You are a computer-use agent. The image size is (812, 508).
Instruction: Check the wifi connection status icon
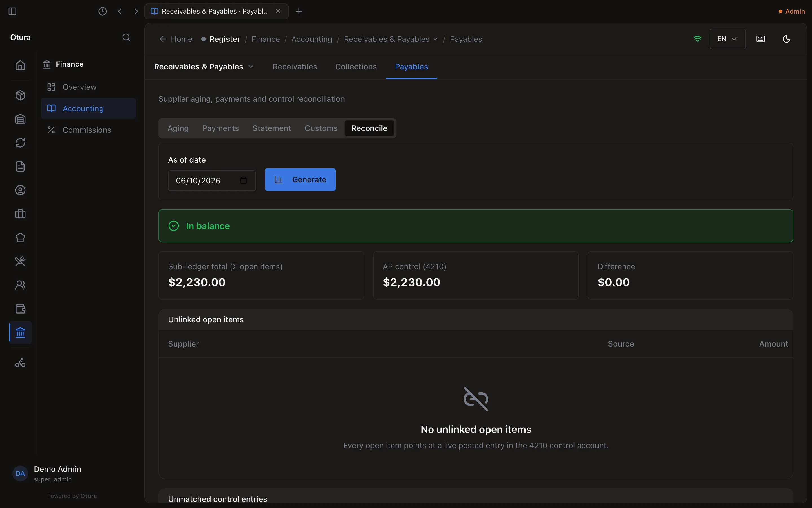tap(697, 39)
